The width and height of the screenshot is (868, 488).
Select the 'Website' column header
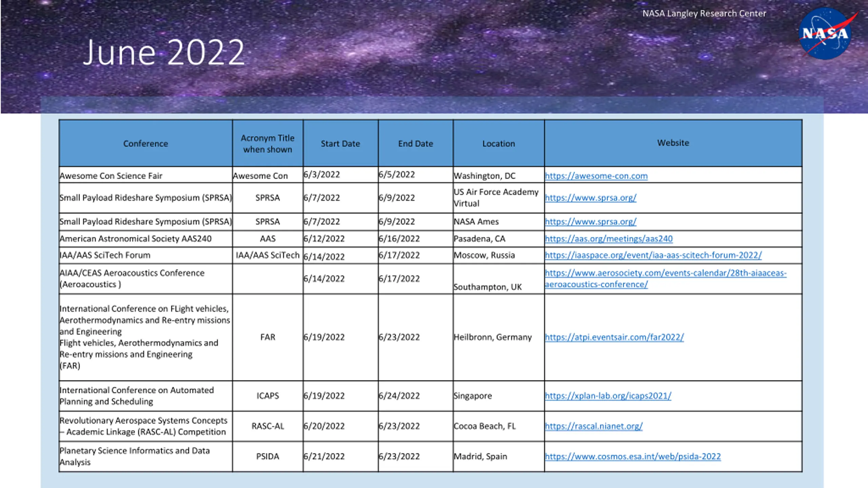coord(673,143)
